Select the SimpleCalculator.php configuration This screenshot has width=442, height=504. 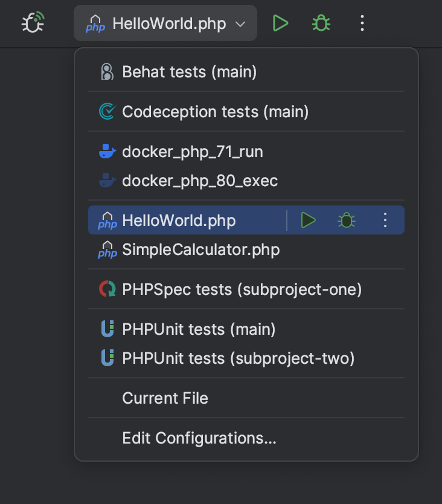coord(200,250)
